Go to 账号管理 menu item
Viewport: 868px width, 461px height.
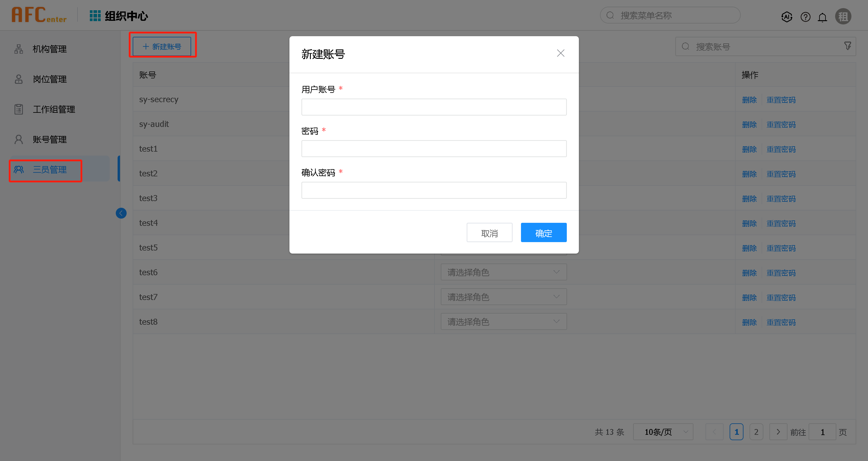point(49,140)
